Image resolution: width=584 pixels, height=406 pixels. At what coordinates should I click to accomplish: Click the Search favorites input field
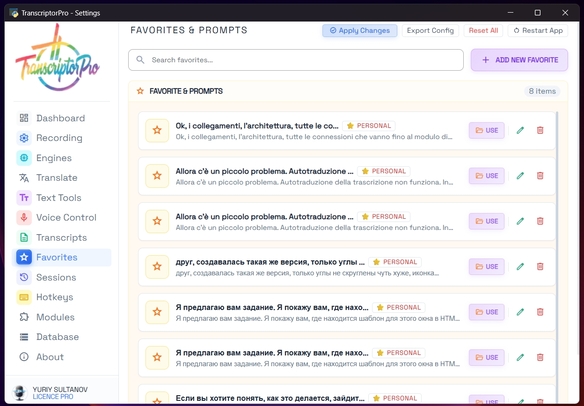(x=296, y=60)
